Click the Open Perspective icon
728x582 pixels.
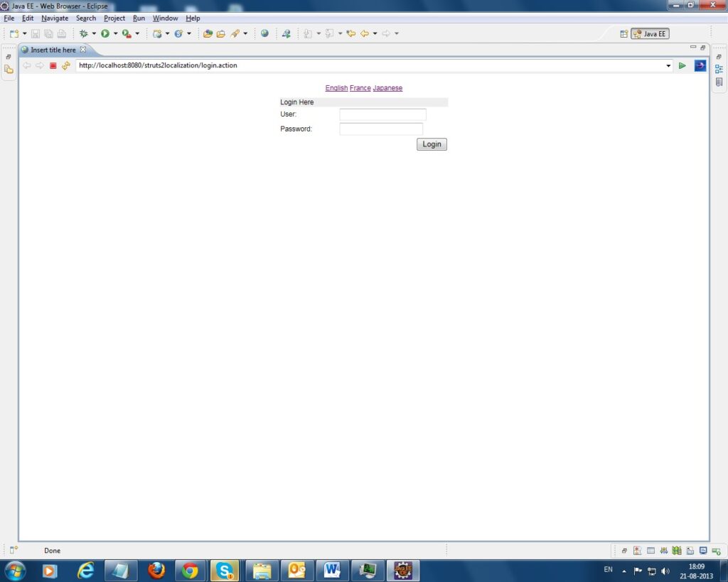click(x=623, y=33)
